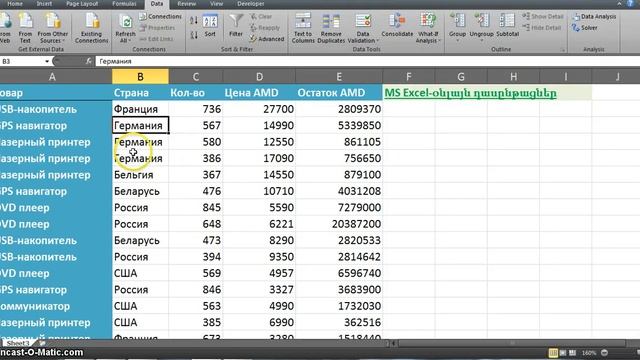Switch to Page Layout view in status bar
Image resolution: width=640 pixels, height=360 pixels.
pos(563,353)
